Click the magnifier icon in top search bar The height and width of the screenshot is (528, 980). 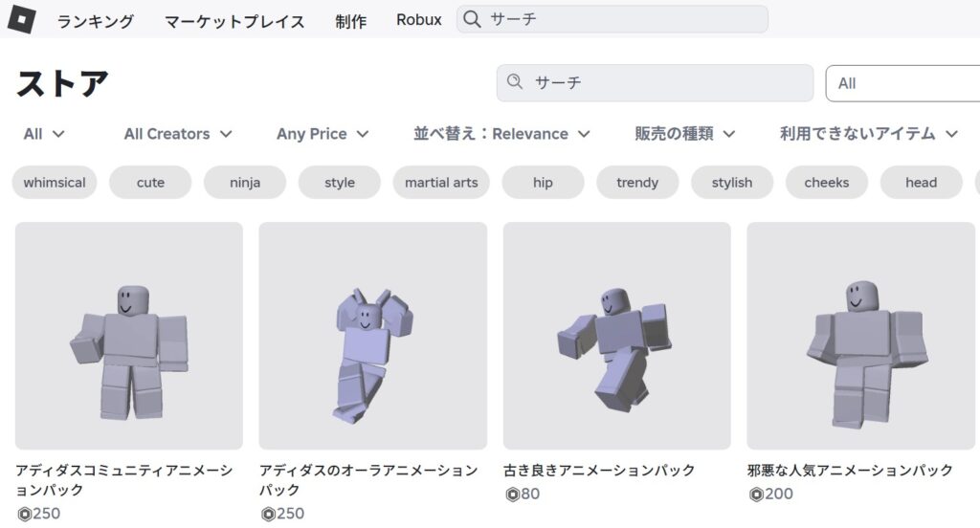472,19
